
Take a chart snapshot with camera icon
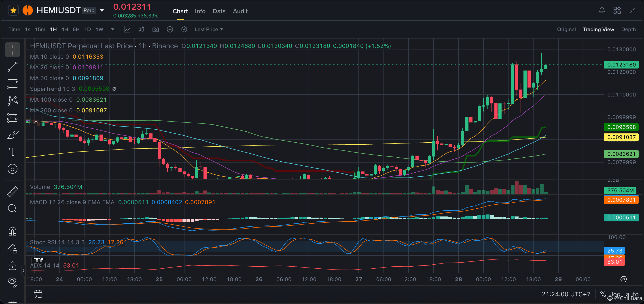point(155,30)
